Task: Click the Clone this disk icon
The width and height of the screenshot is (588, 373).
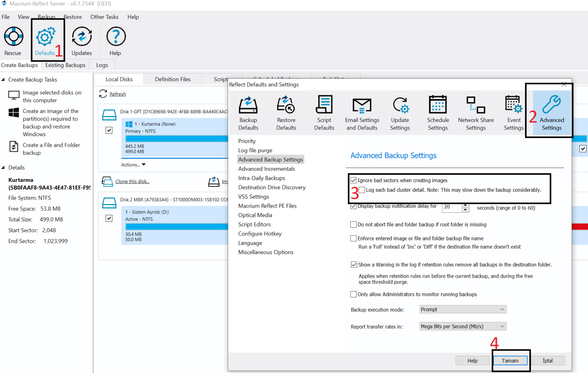Action: click(x=107, y=181)
